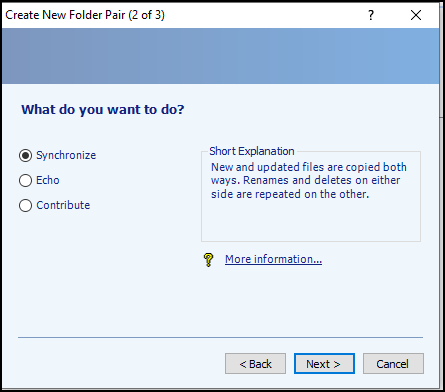Cancel the folder pair wizard

click(x=393, y=364)
